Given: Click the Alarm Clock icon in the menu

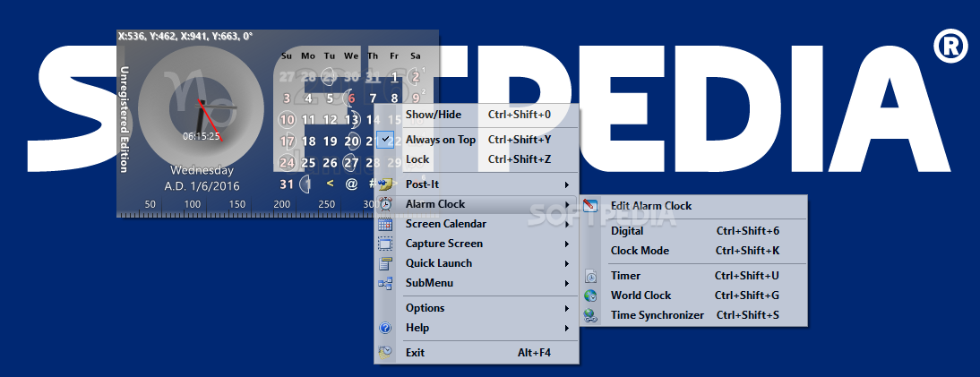Looking at the screenshot, I should point(385,204).
